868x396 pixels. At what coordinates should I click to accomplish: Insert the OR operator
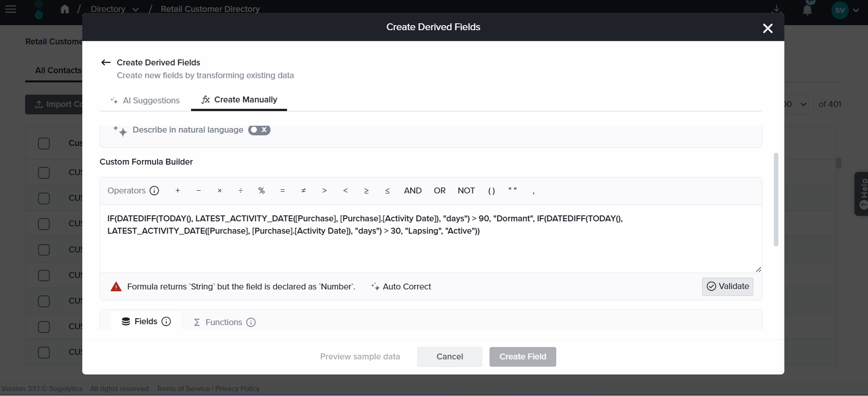coord(440,191)
